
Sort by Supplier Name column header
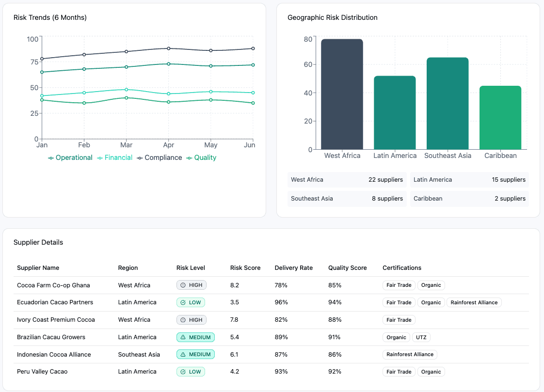38,268
